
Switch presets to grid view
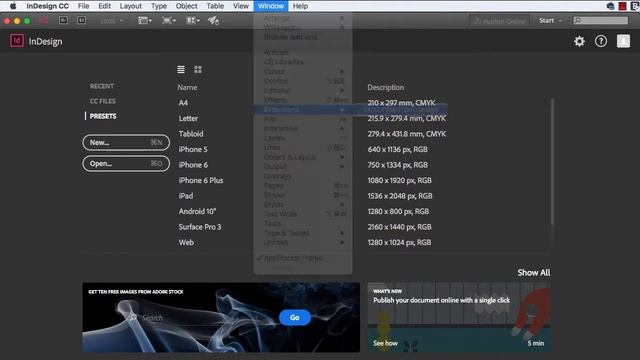(x=198, y=70)
